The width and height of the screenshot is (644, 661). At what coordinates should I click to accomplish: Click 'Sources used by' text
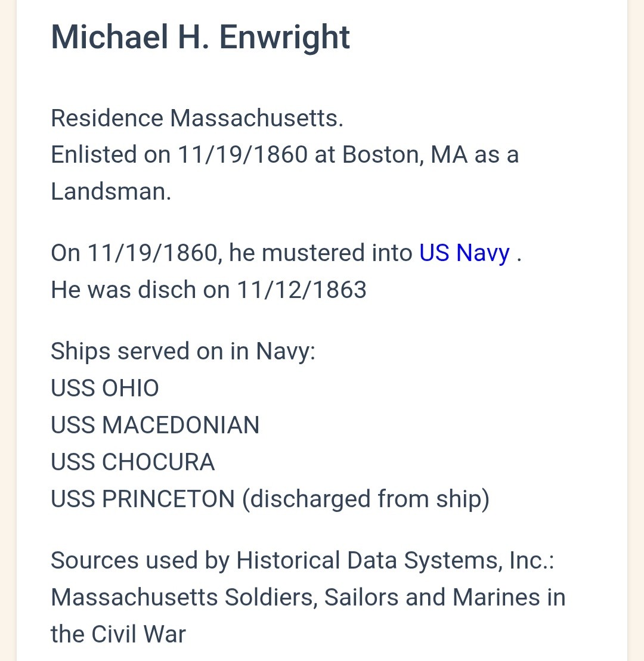[x=140, y=560]
